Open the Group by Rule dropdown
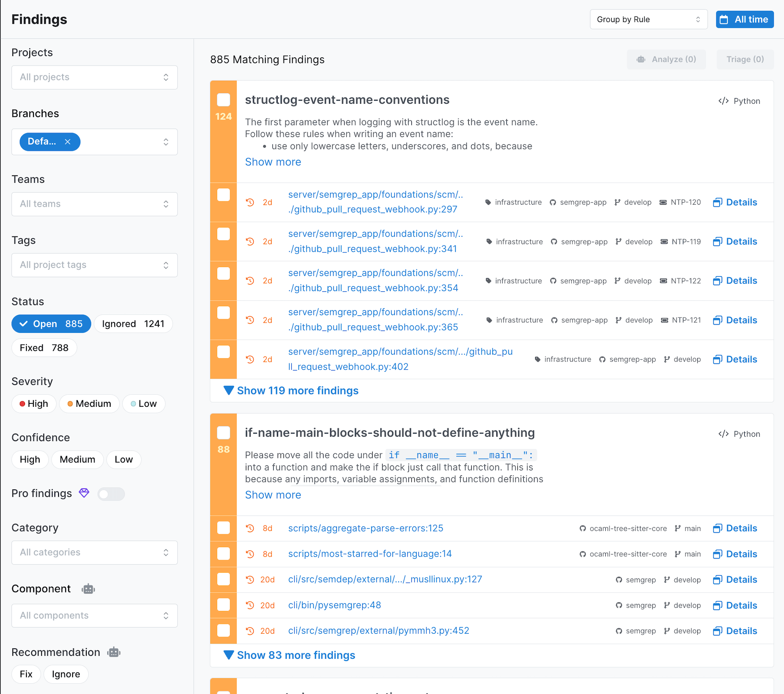This screenshot has height=694, width=784. point(648,19)
